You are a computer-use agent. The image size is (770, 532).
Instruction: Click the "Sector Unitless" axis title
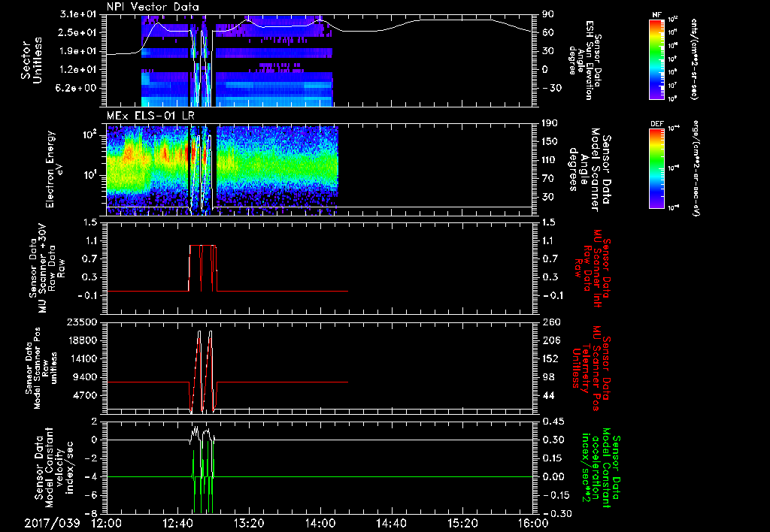point(32,60)
